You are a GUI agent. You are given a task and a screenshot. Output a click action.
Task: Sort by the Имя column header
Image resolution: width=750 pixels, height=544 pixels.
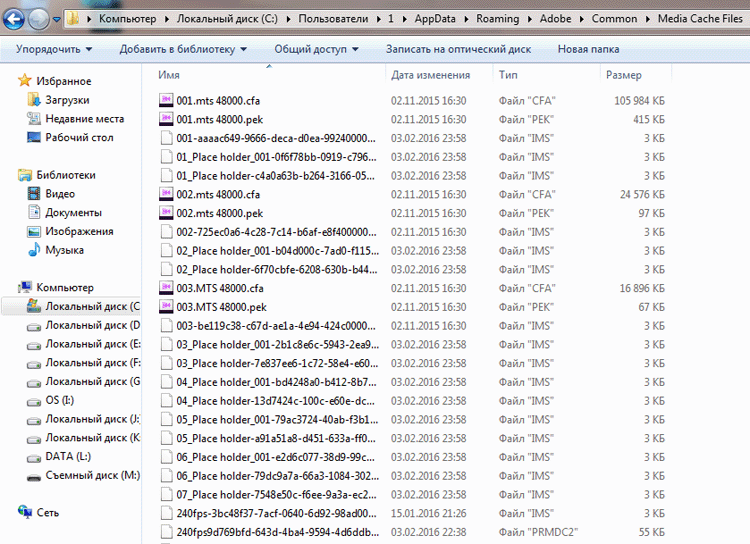point(169,75)
